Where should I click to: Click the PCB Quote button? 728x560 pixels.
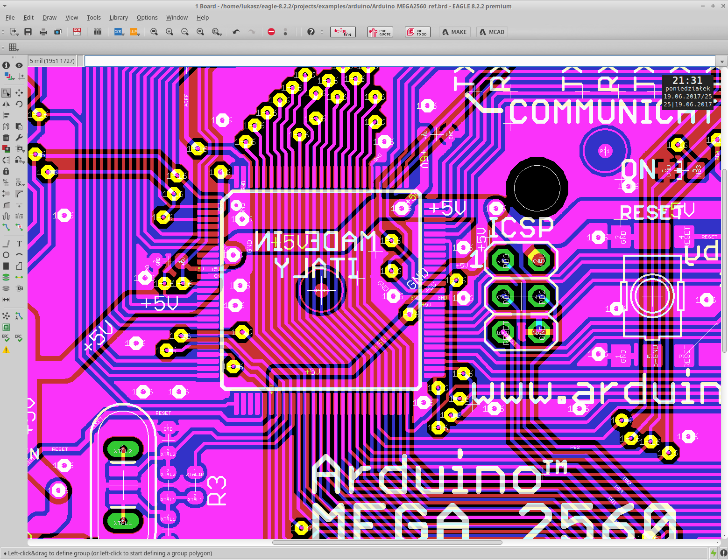click(x=380, y=32)
